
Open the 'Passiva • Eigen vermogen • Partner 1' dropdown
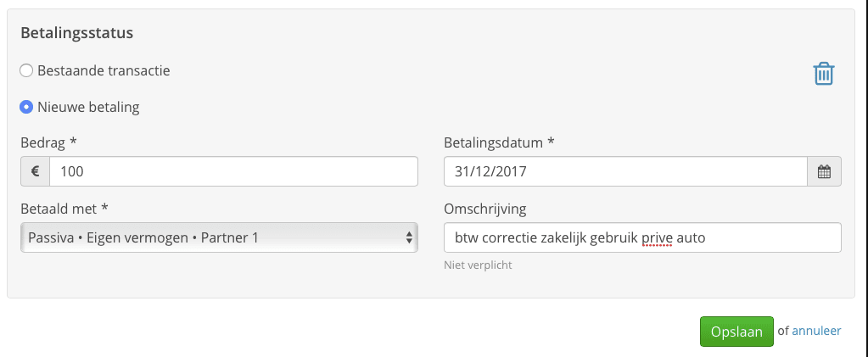tap(219, 237)
